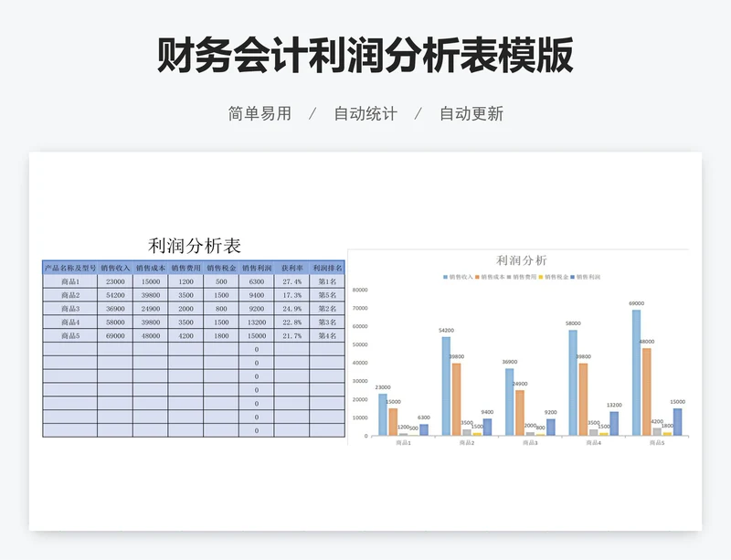Click the 销售利润 column header in table
The width and height of the screenshot is (731, 560).
click(257, 268)
